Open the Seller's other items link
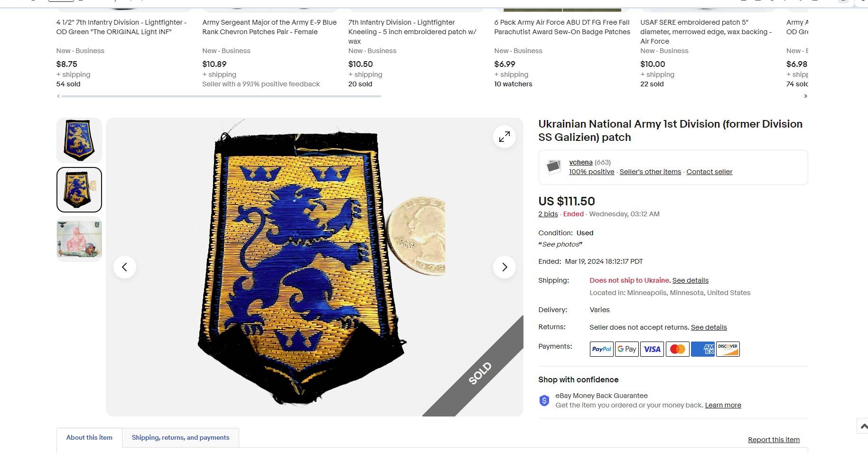The height and width of the screenshot is (453, 868). [650, 172]
